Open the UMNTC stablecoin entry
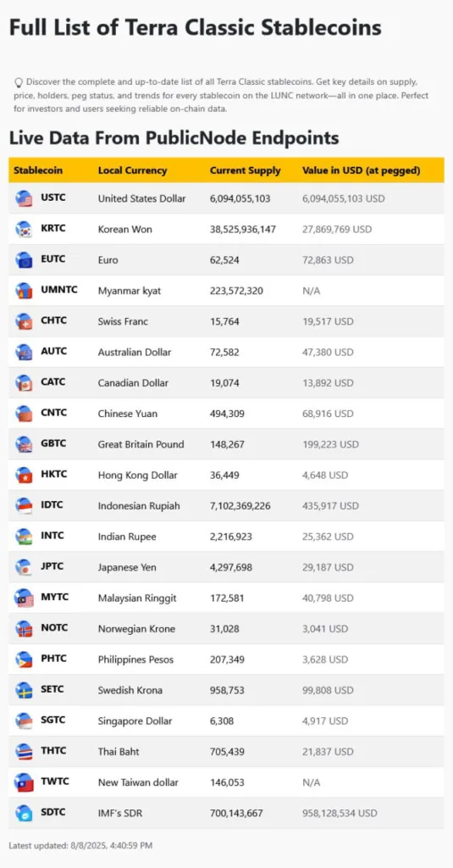The height and width of the screenshot is (868, 453). pyautogui.click(x=59, y=290)
